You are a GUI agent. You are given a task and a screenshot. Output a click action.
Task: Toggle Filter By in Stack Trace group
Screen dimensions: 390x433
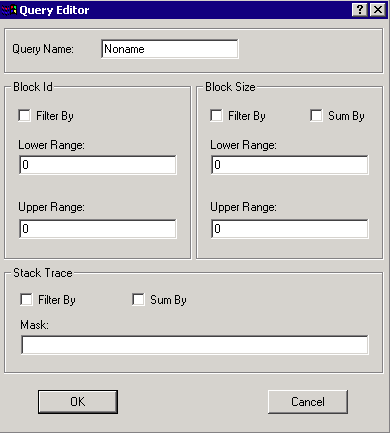click(26, 299)
